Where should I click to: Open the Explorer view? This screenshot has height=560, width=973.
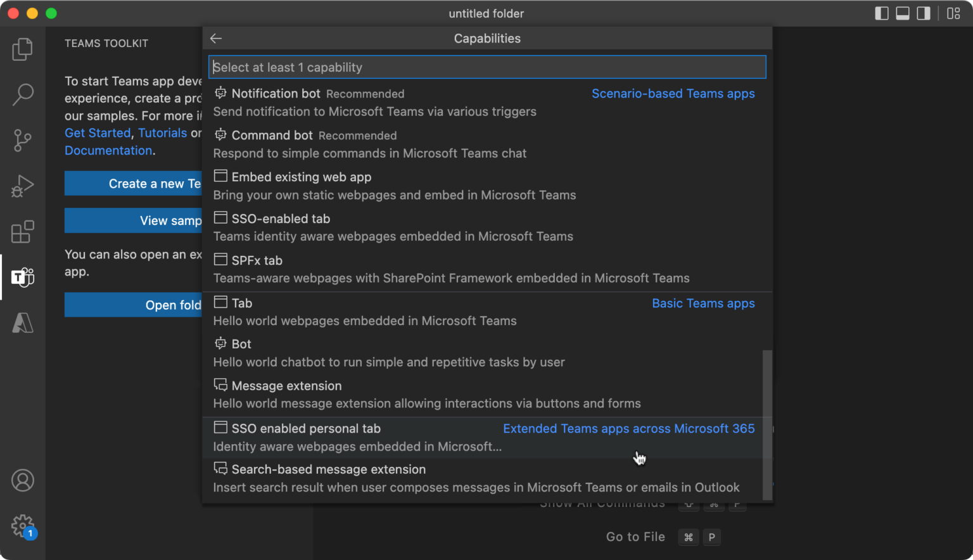(x=22, y=49)
